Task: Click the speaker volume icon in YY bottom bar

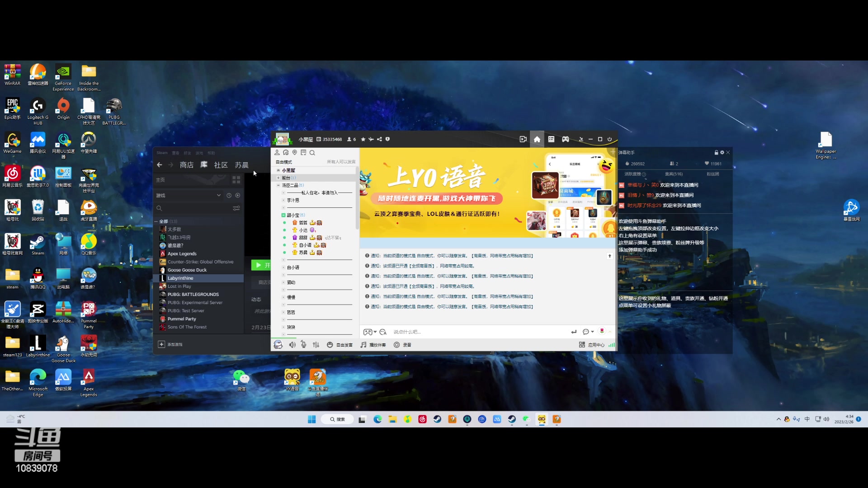Action: click(x=292, y=345)
